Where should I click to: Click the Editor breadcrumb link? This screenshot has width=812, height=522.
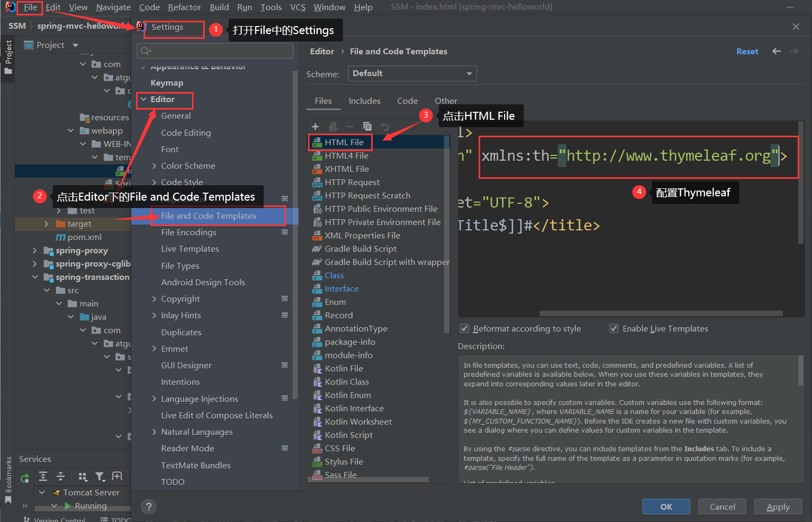322,52
